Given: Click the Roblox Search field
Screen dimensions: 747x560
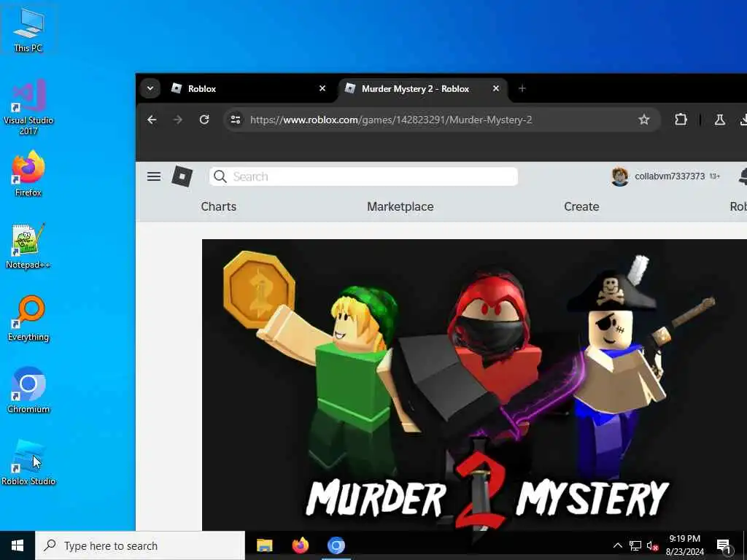Looking at the screenshot, I should 363,176.
